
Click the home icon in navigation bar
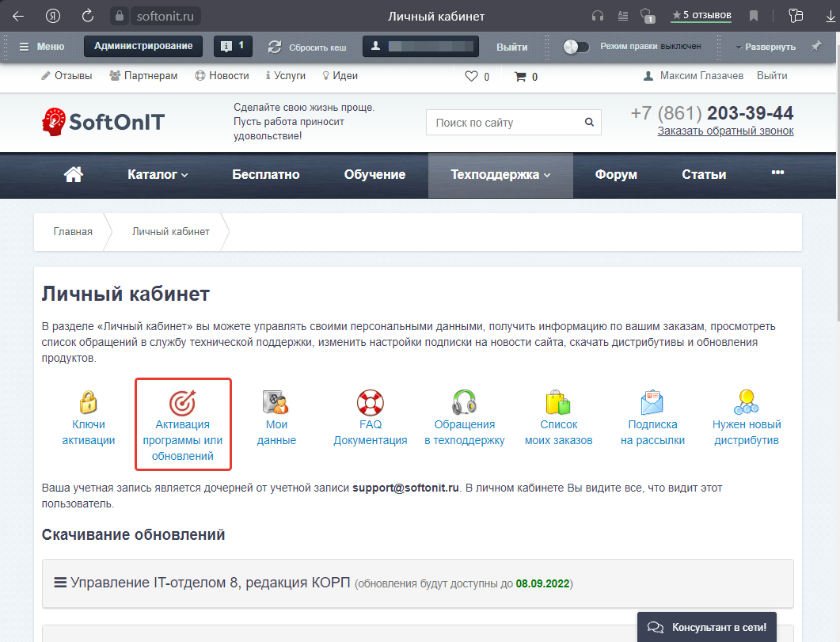(x=74, y=175)
